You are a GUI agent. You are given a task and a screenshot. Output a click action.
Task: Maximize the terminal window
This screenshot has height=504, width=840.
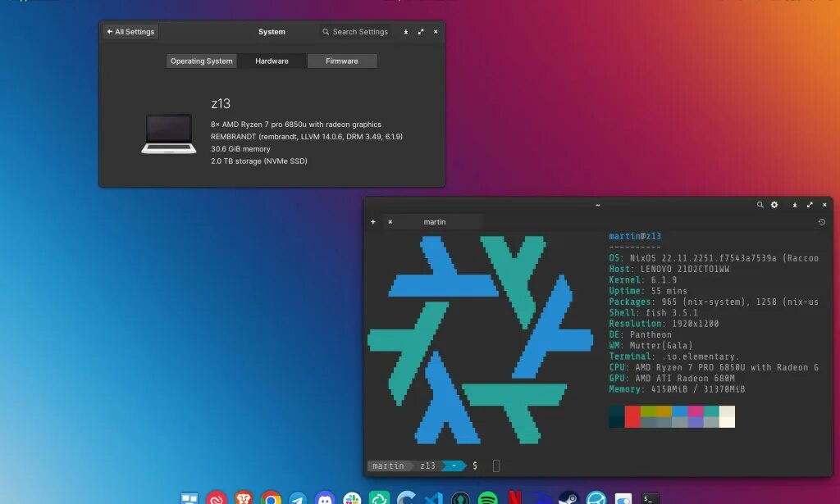click(x=810, y=204)
